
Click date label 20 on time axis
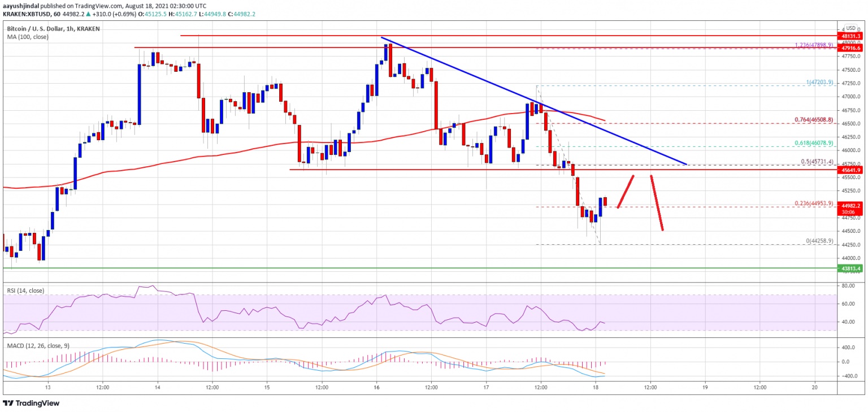(814, 388)
